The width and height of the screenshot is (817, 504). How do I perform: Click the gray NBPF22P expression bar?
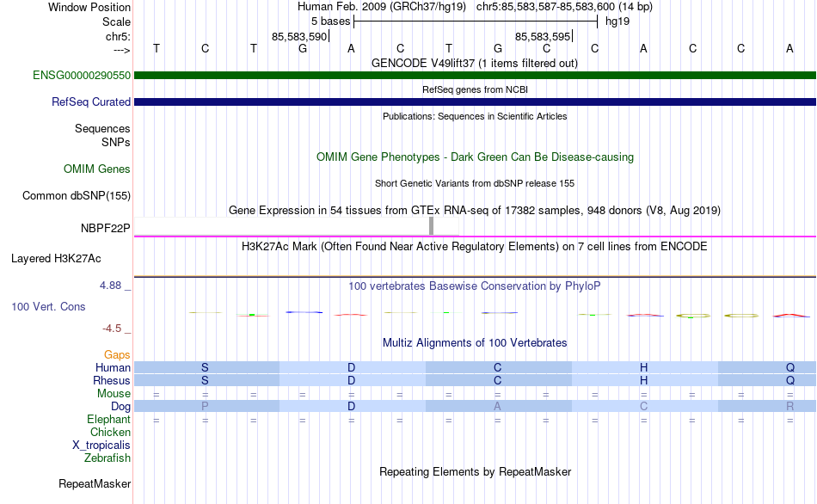[431, 225]
